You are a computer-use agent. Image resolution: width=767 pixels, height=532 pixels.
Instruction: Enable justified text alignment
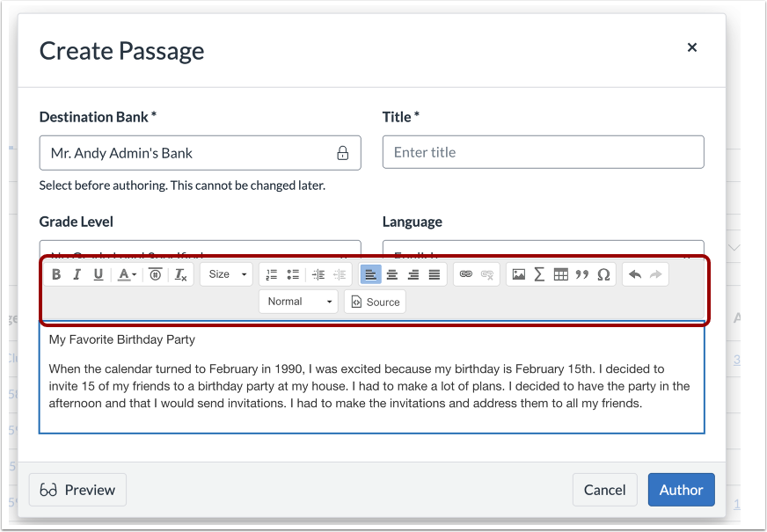435,273
